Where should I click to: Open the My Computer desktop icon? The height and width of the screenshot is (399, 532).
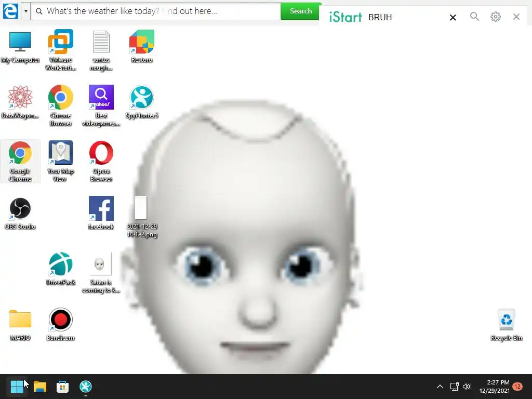(20, 46)
